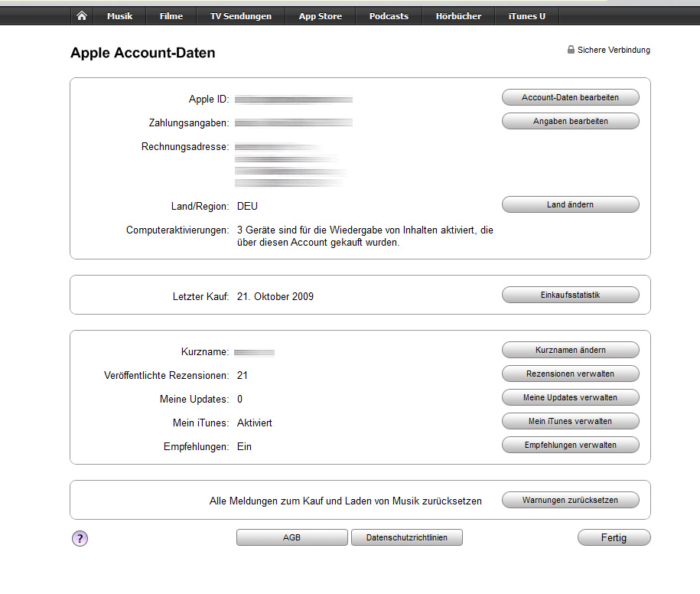This screenshot has height=594, width=700.
Task: Switch to the Filme tab
Action: pos(171,16)
